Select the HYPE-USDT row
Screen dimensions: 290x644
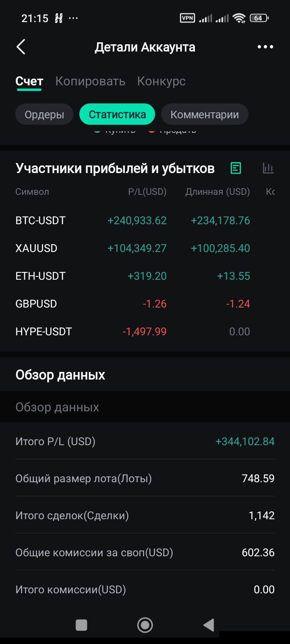[x=145, y=332]
